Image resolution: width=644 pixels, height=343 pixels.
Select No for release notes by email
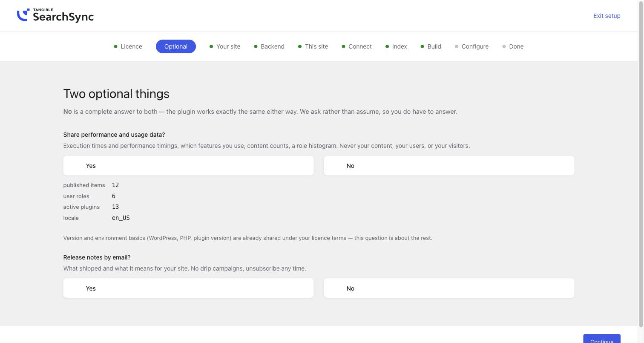tap(449, 288)
